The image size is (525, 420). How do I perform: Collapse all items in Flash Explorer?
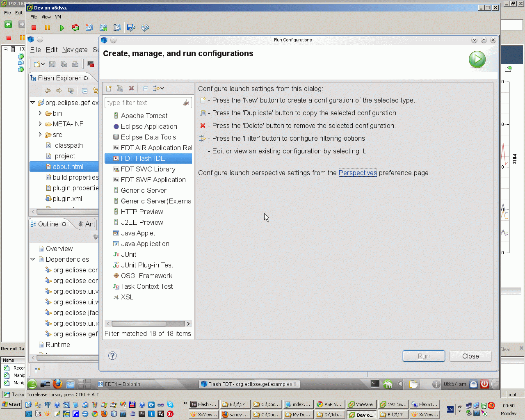pos(84,91)
